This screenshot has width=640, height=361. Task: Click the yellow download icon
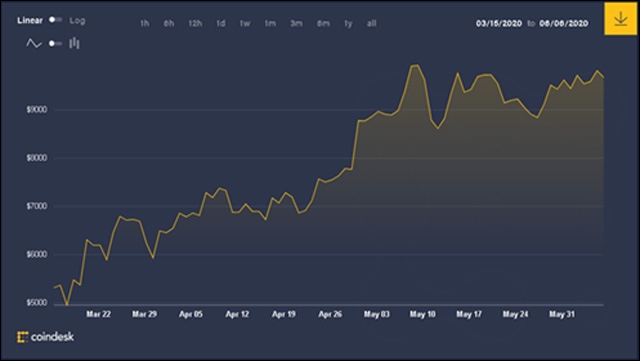pos(620,19)
